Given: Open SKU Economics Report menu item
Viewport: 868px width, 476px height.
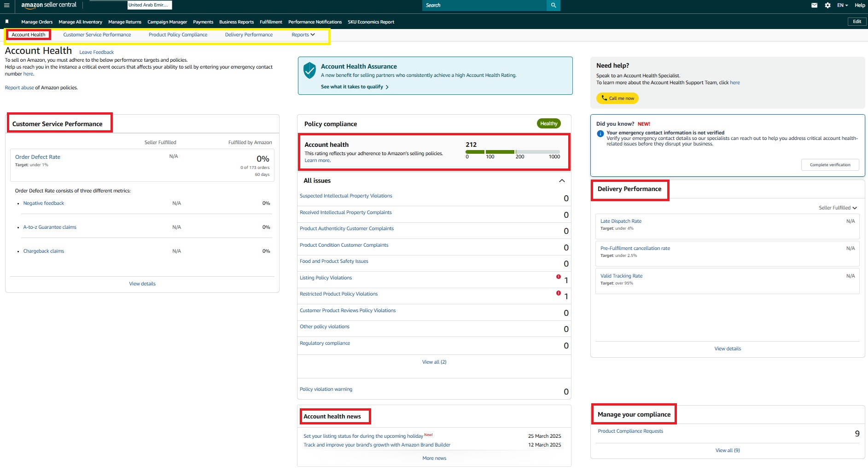Looking at the screenshot, I should click(371, 22).
